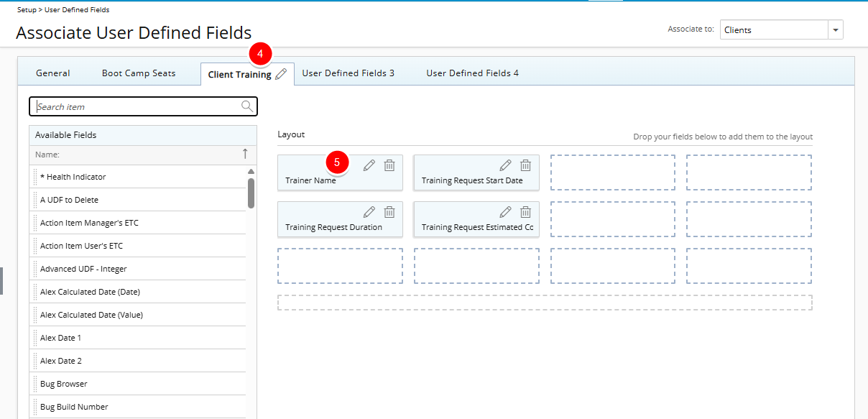868x419 pixels.
Task: Click the search magnifier icon
Action: coord(247,106)
